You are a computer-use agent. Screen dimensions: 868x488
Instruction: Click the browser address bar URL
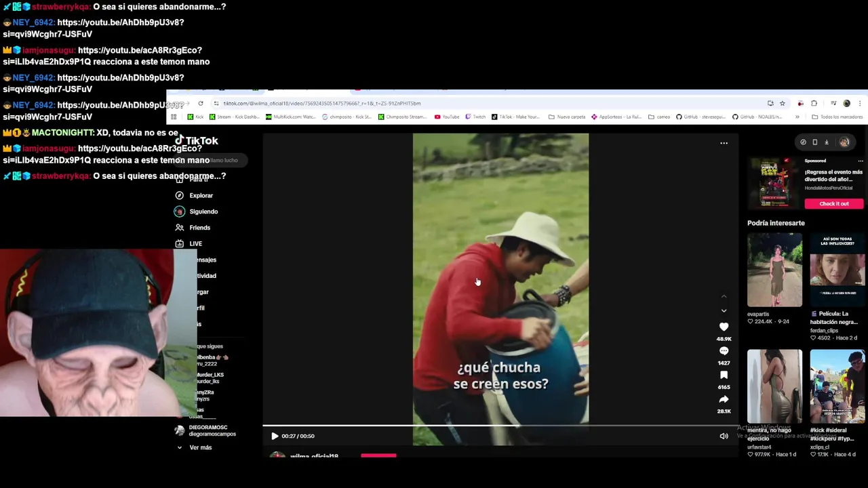pos(322,103)
